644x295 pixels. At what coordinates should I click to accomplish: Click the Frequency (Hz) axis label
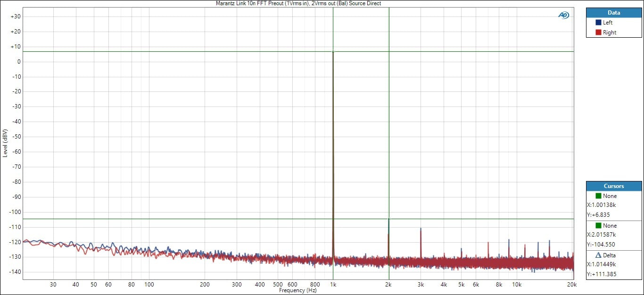click(298, 291)
